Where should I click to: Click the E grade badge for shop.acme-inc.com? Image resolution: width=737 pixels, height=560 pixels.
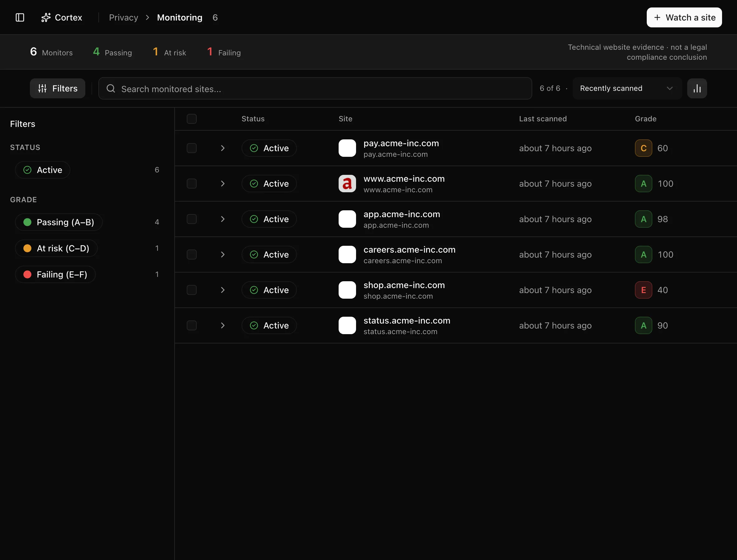click(x=643, y=290)
